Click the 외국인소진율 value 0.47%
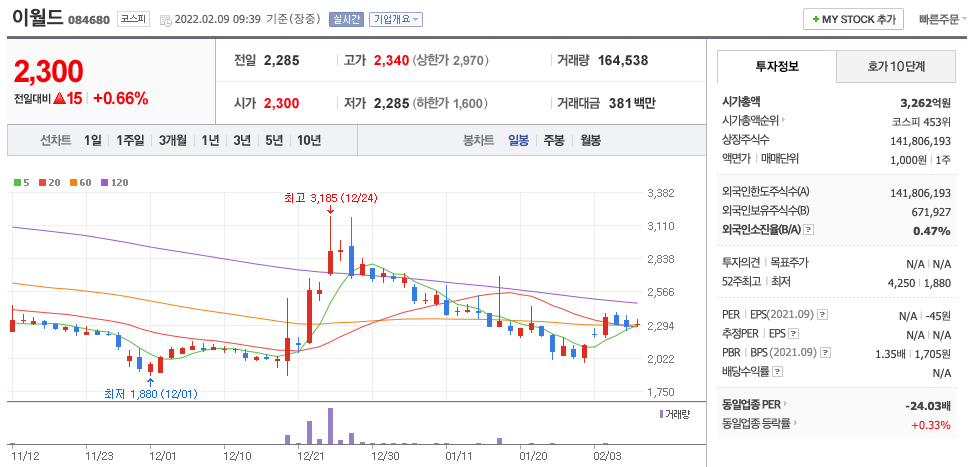Viewport: 973px width, 467px height. (x=932, y=231)
